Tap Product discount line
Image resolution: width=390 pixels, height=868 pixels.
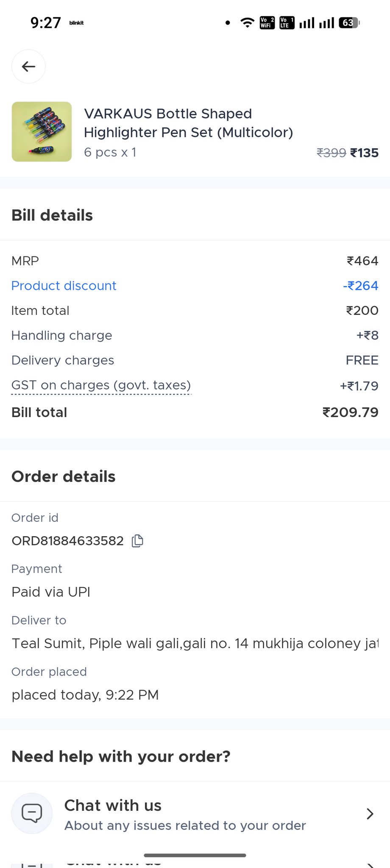[x=64, y=286]
